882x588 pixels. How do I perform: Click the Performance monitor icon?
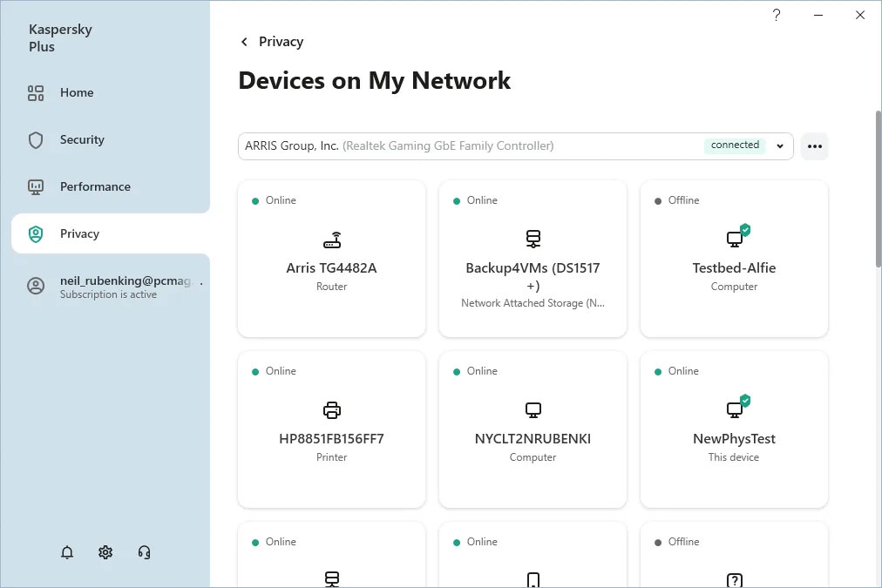click(36, 186)
